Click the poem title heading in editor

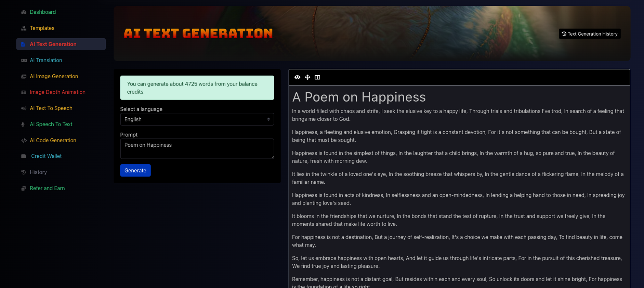(359, 97)
